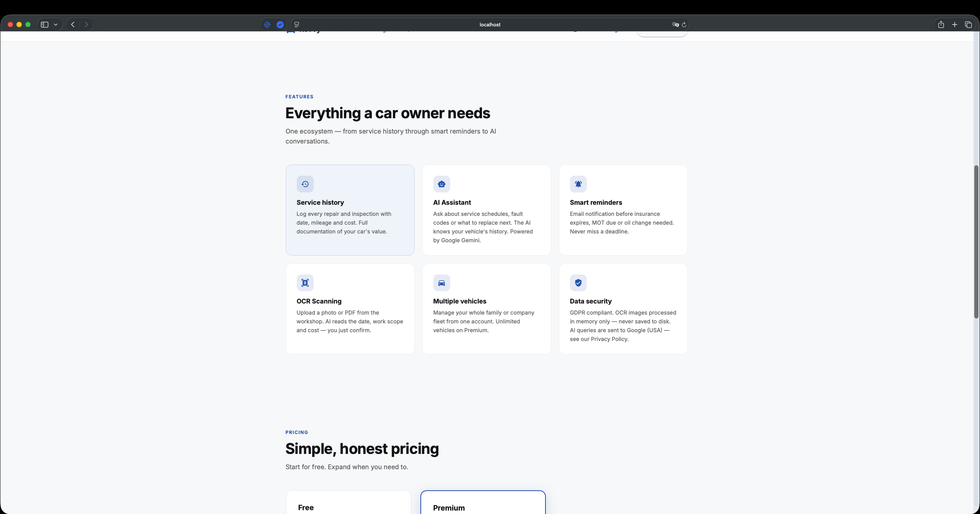The image size is (980, 514).
Task: Go back using browser back arrow
Action: tap(73, 24)
